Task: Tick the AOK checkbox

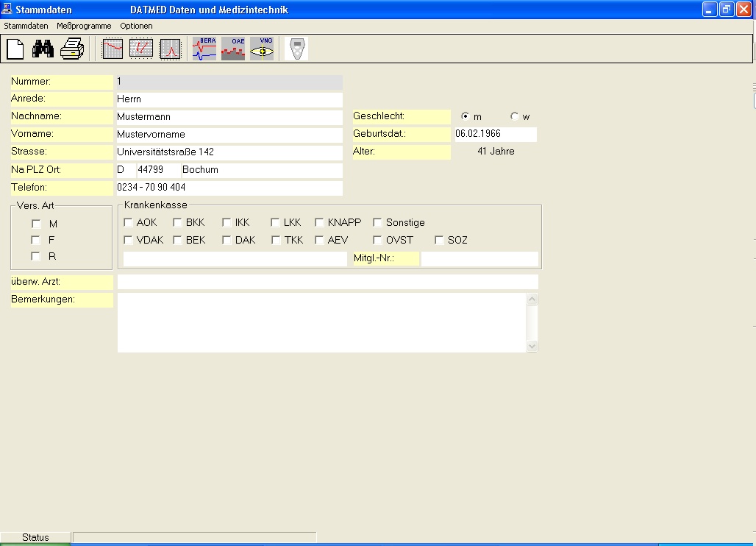Action: click(128, 222)
